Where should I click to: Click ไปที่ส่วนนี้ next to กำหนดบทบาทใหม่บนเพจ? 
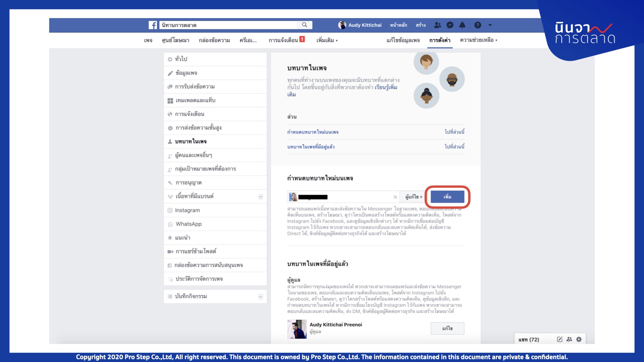[x=454, y=132]
